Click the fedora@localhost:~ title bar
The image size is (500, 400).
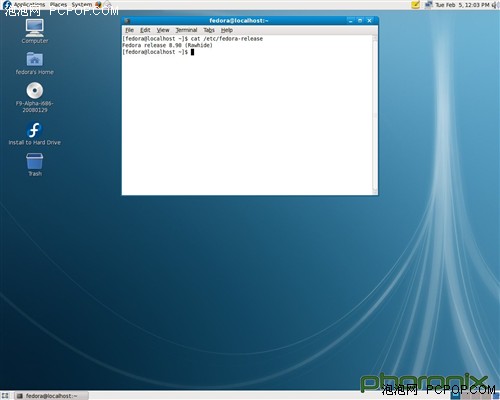239,21
